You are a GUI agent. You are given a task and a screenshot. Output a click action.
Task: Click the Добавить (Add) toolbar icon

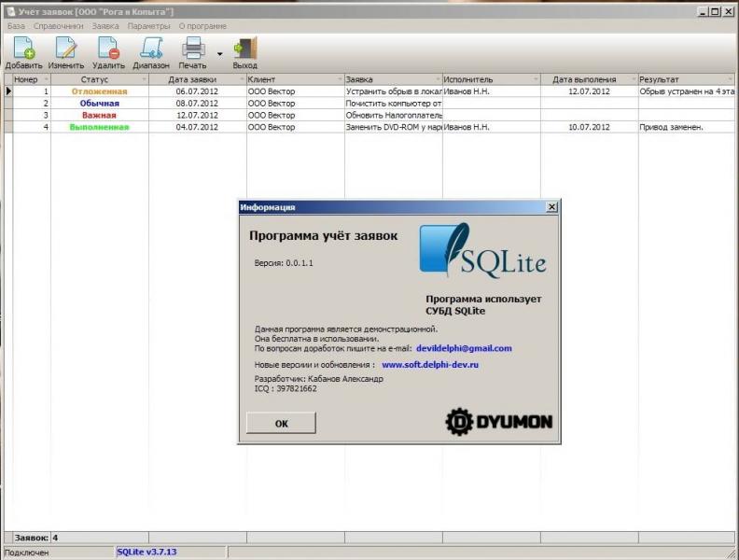tap(23, 48)
